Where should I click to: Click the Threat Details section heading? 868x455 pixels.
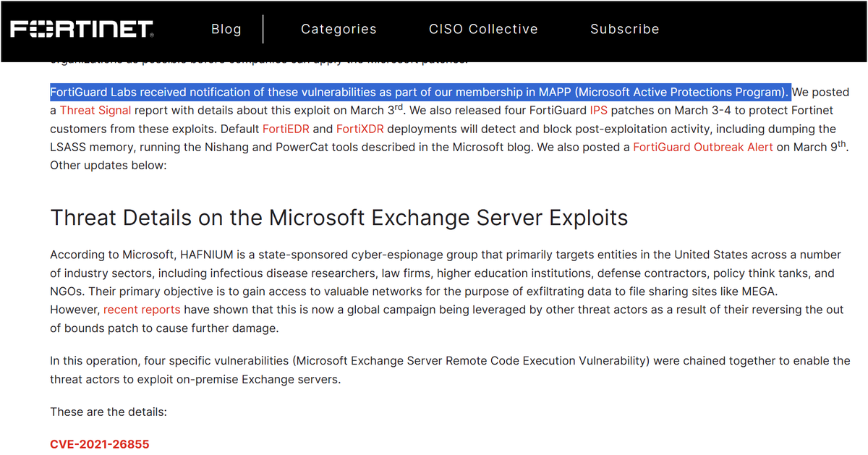click(339, 217)
